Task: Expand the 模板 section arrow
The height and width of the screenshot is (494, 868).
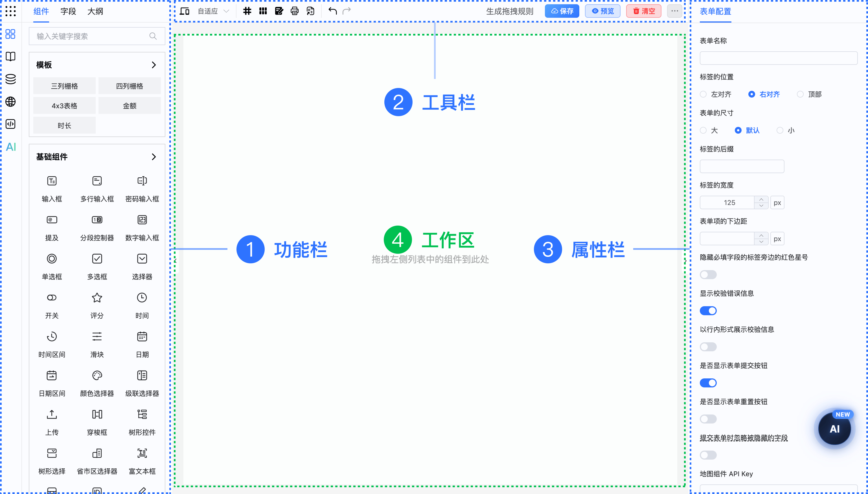Action: click(154, 65)
